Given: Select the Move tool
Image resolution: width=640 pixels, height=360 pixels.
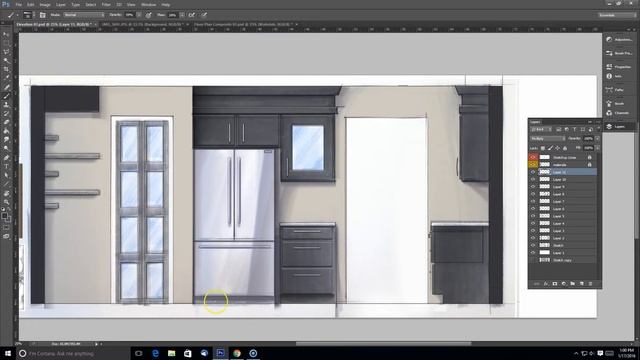Looking at the screenshot, I should click(6, 35).
